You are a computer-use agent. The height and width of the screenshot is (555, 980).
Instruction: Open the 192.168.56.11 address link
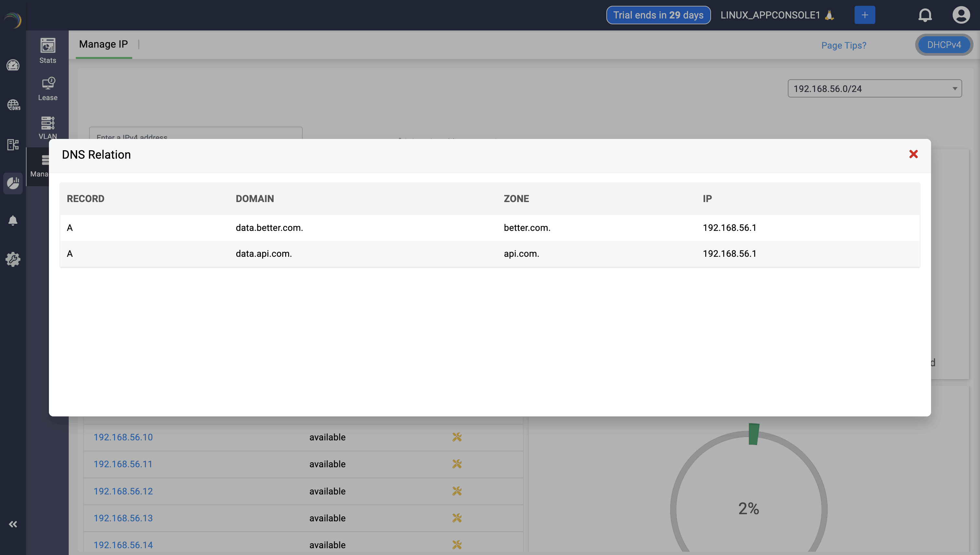tap(123, 464)
